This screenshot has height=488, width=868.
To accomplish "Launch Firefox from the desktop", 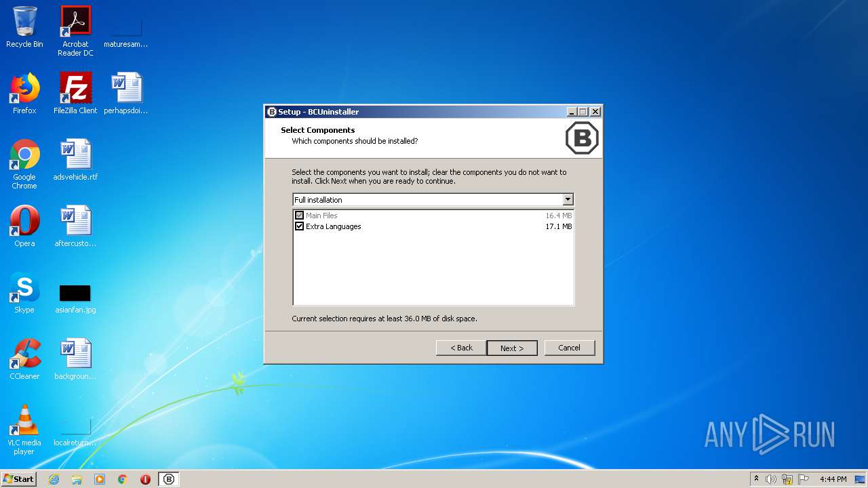I will [x=24, y=94].
